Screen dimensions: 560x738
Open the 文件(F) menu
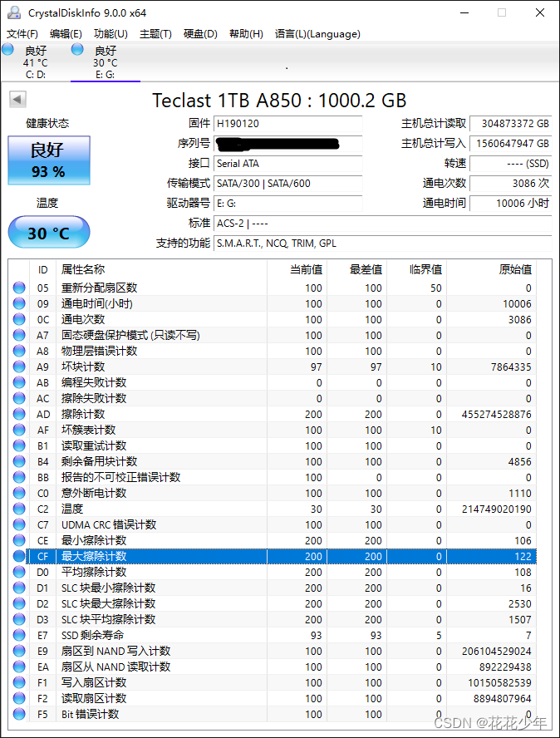click(x=22, y=34)
